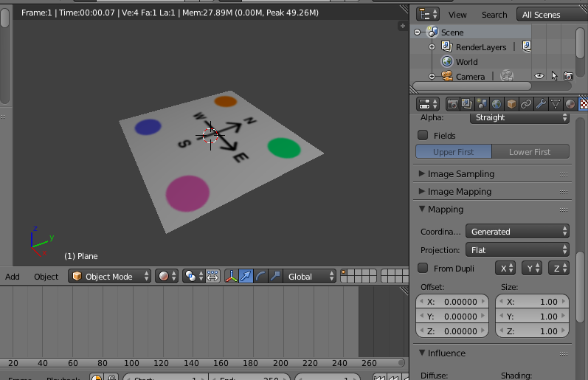The width and height of the screenshot is (588, 380).
Task: Enable the Fields checkbox
Action: tap(423, 135)
